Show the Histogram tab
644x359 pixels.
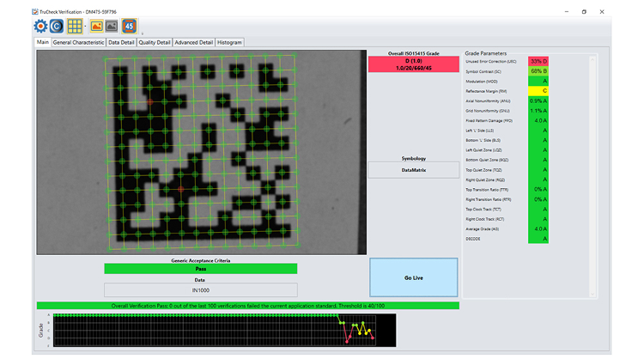coord(230,42)
